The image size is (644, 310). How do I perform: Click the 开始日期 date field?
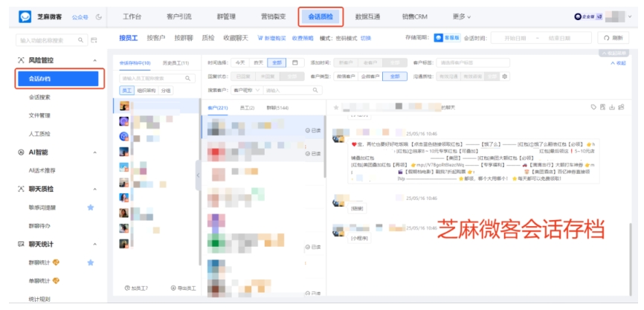[515, 38]
